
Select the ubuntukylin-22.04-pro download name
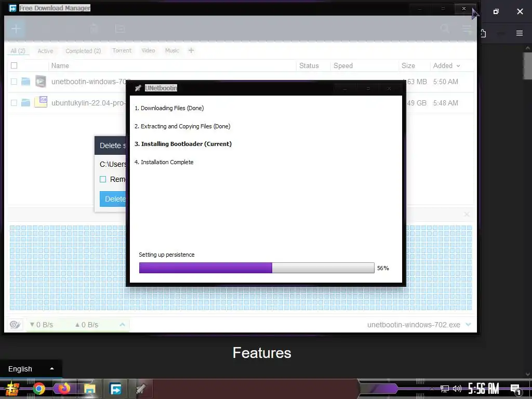(88, 103)
